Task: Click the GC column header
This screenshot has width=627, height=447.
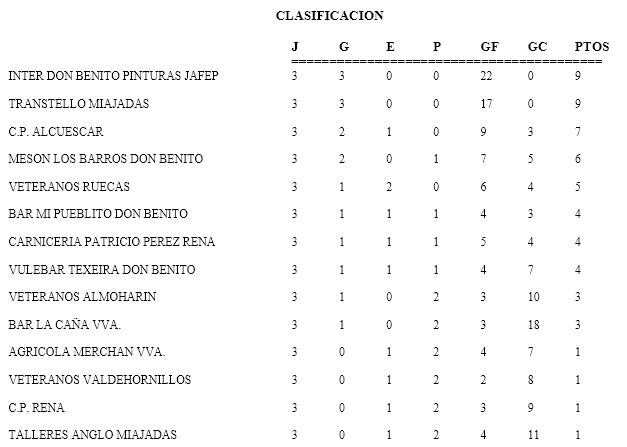Action: click(537, 47)
